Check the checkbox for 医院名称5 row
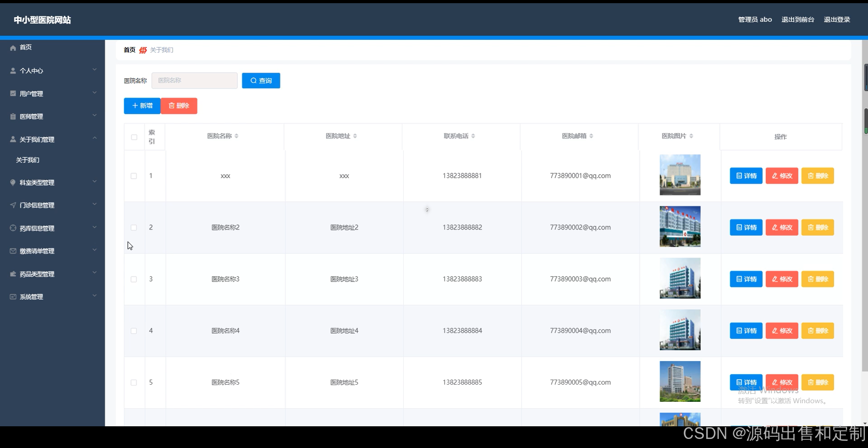The height and width of the screenshot is (448, 868). point(134,382)
